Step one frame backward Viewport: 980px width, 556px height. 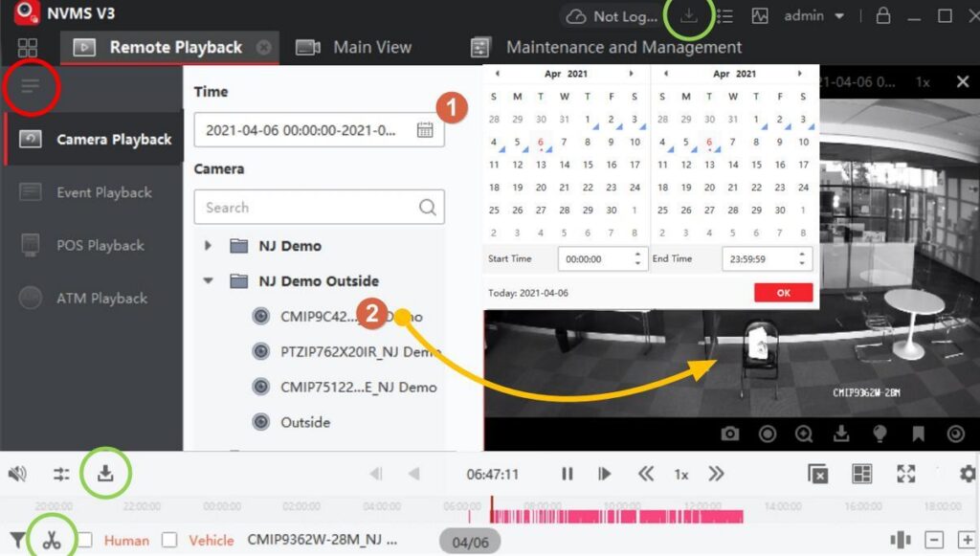coord(375,474)
